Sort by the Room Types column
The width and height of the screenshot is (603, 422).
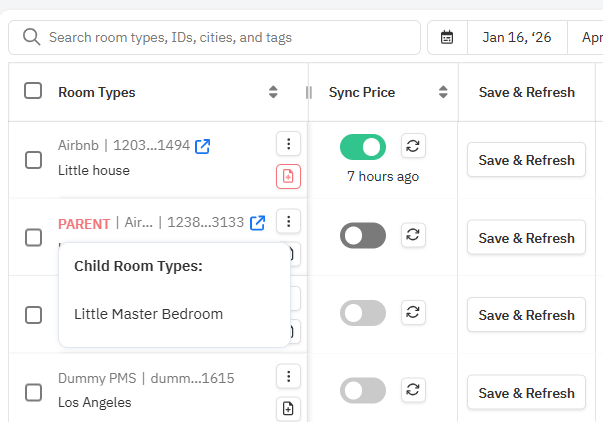coord(273,92)
